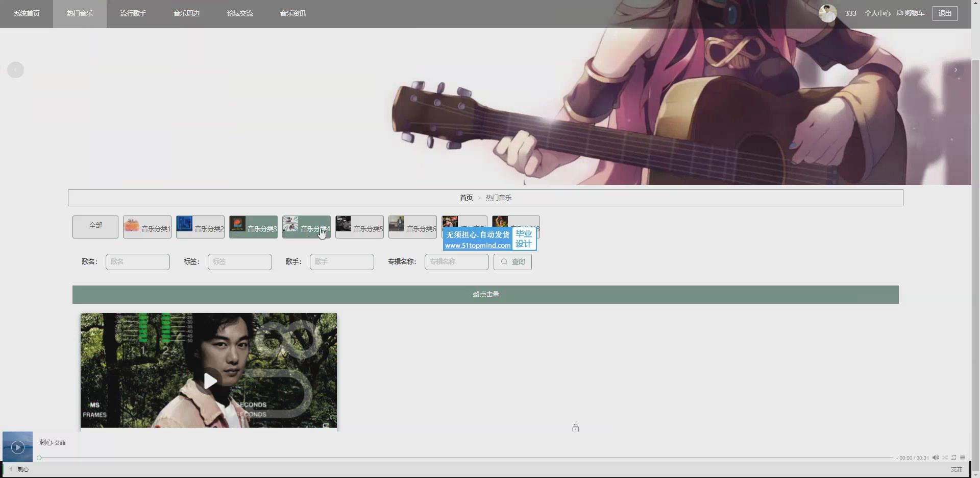This screenshot has height=478, width=980.
Task: Click 首页 in the breadcrumb
Action: [466, 198]
